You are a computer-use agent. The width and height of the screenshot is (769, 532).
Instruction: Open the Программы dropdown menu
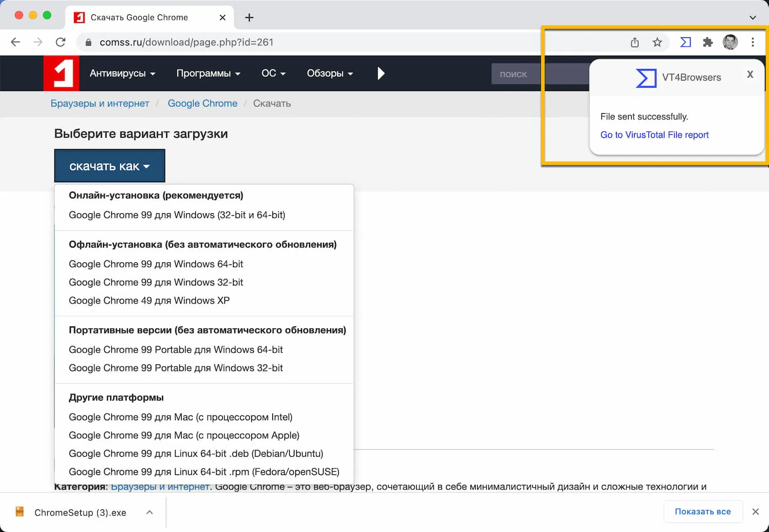208,73
